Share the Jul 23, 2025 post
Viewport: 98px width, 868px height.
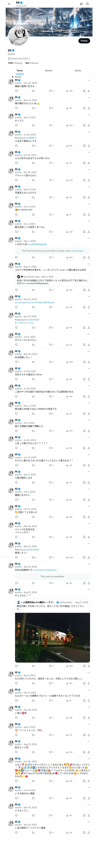[89, 146]
